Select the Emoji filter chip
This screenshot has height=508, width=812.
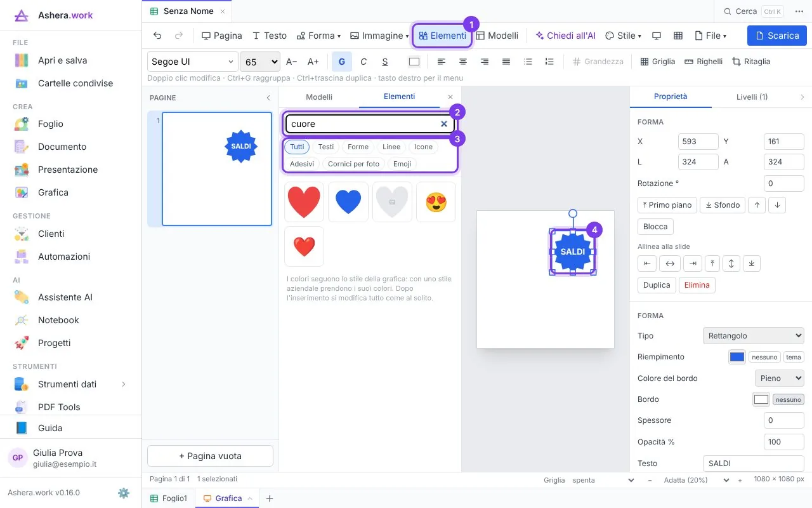(x=402, y=164)
